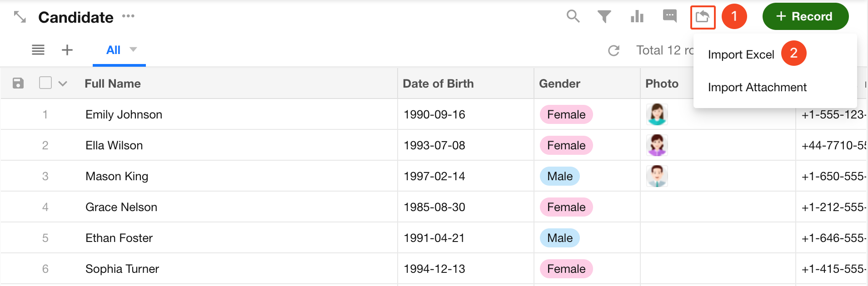Screen dimensions: 868x286
Task: Choose Import Attachment from the menu
Action: (x=757, y=87)
